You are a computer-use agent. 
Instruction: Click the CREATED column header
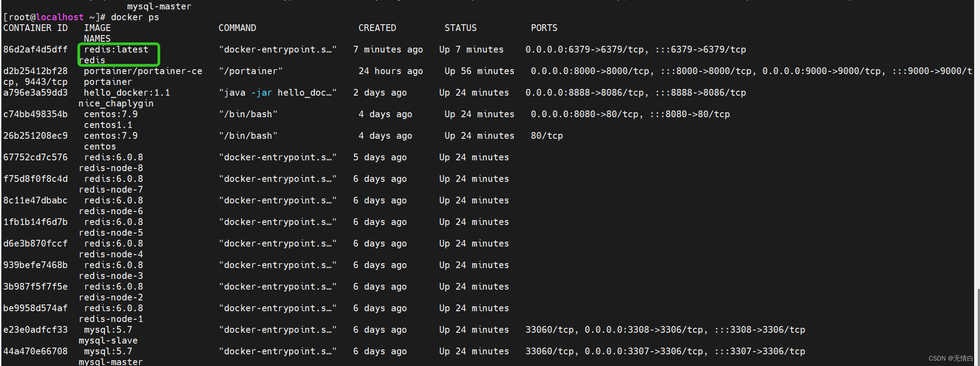point(377,28)
